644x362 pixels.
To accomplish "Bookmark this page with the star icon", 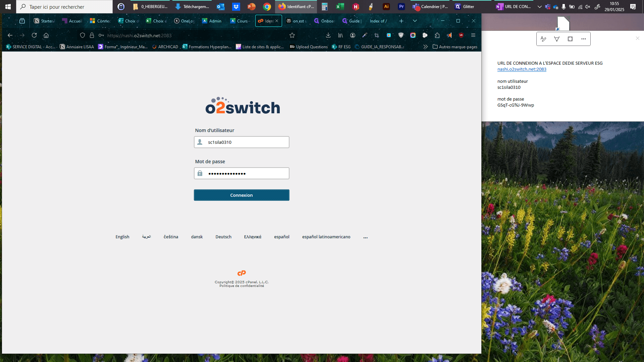I will click(292, 35).
